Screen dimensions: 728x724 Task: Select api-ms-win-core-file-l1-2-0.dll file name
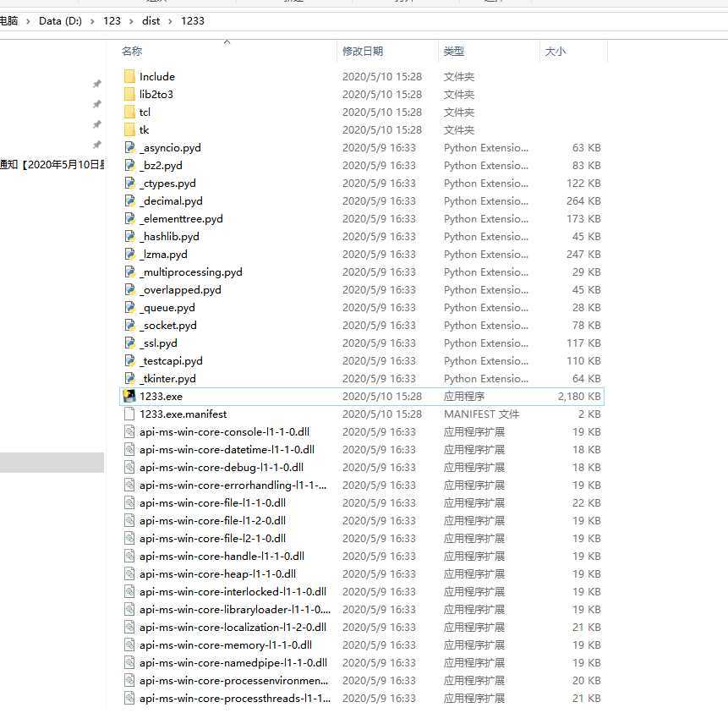(x=212, y=521)
